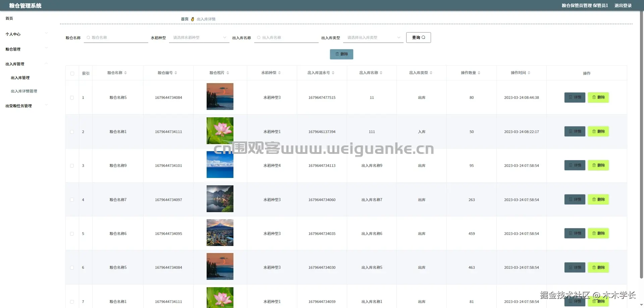Click cell text 1679644734101
Viewport: 644px width, 308px height.
point(168,166)
